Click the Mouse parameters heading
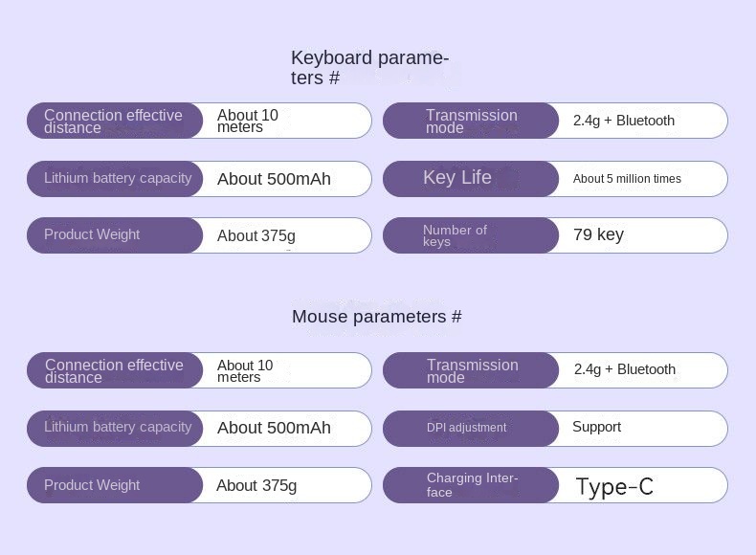 (376, 317)
